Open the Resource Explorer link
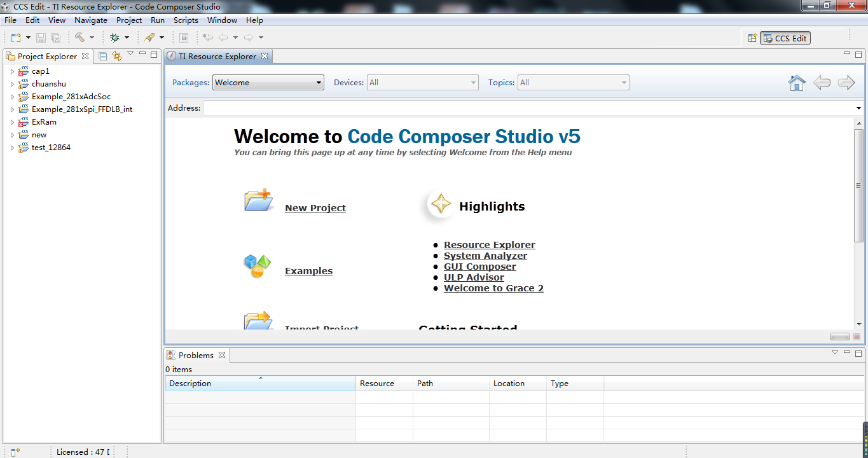 coord(489,245)
